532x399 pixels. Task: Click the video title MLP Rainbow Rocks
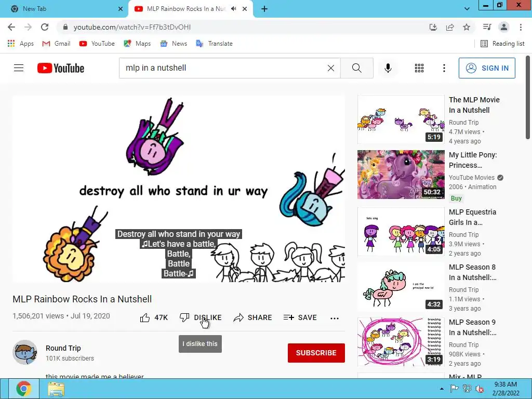pyautogui.click(x=82, y=299)
